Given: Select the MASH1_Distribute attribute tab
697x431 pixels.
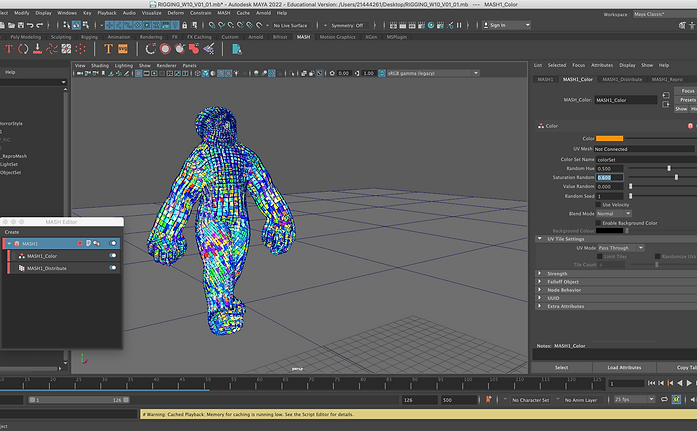Looking at the screenshot, I should click(x=622, y=79).
